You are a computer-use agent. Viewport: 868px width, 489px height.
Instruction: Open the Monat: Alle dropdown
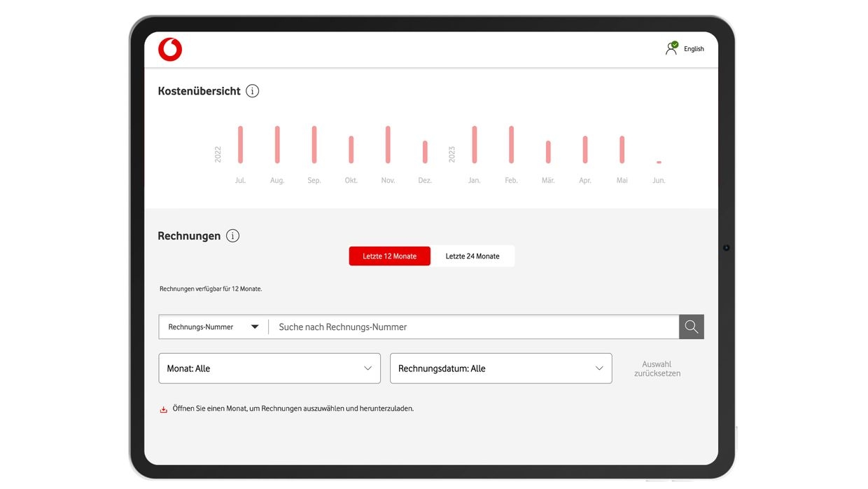coord(269,369)
